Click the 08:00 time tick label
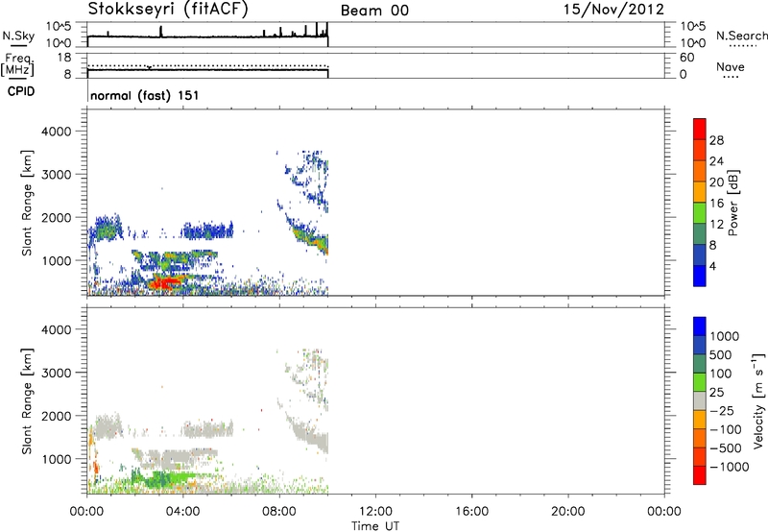This screenshot has width=768, height=532. (279, 512)
